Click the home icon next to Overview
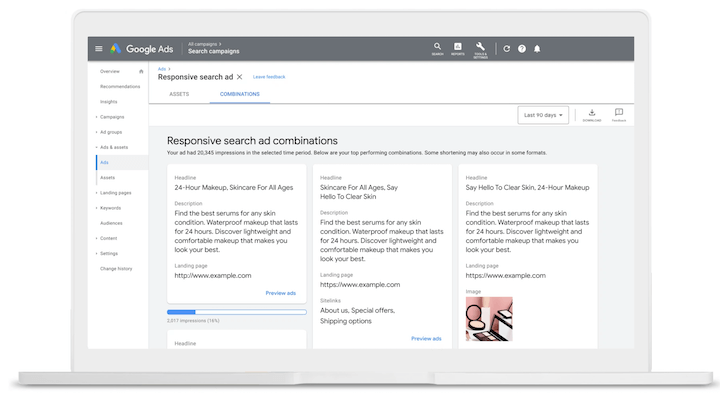 [141, 72]
